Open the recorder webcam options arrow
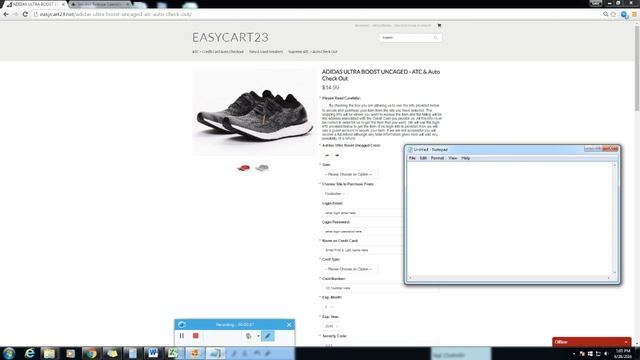 point(258,336)
